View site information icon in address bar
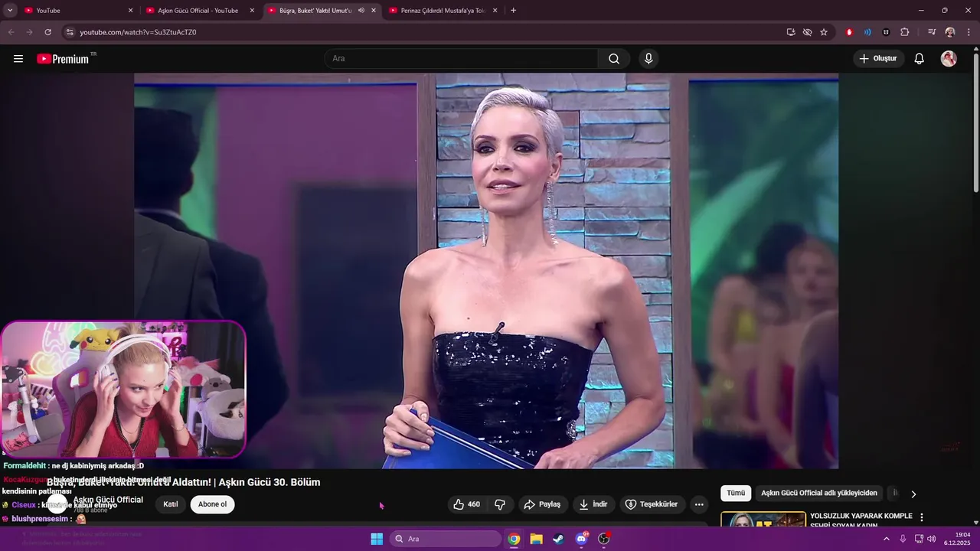The image size is (980, 551). (70, 32)
